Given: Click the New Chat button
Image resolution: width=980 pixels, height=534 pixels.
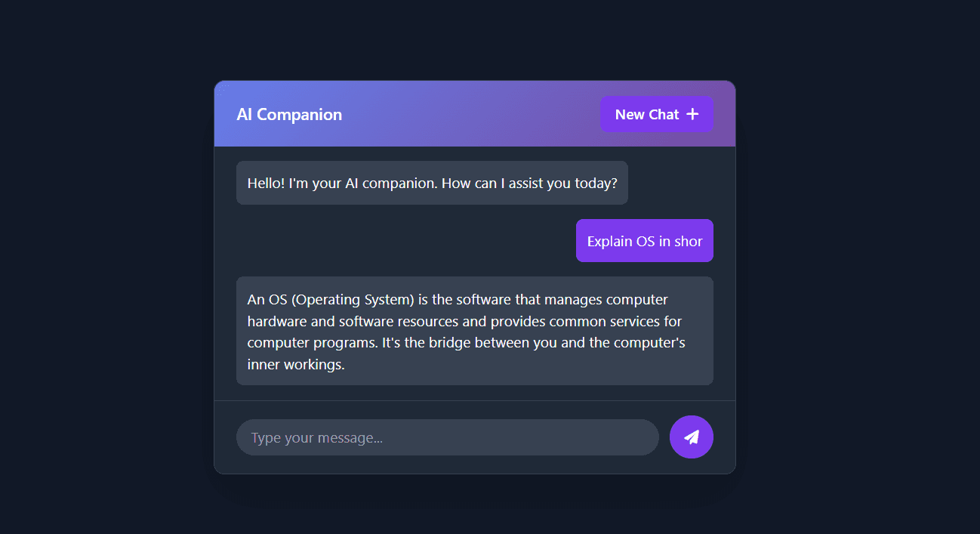Looking at the screenshot, I should click(657, 114).
